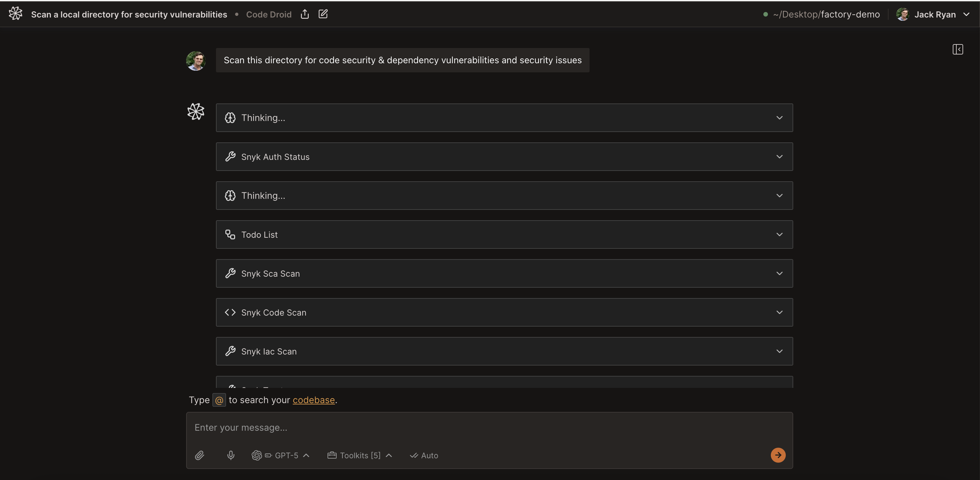This screenshot has height=480, width=980.
Task: Send message with orange arrow button
Action: [778, 455]
